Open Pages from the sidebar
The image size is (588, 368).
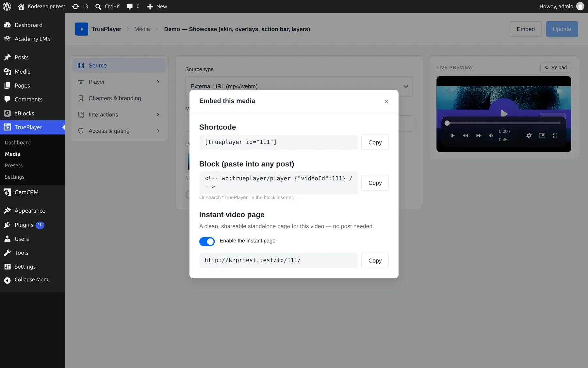click(x=33, y=86)
